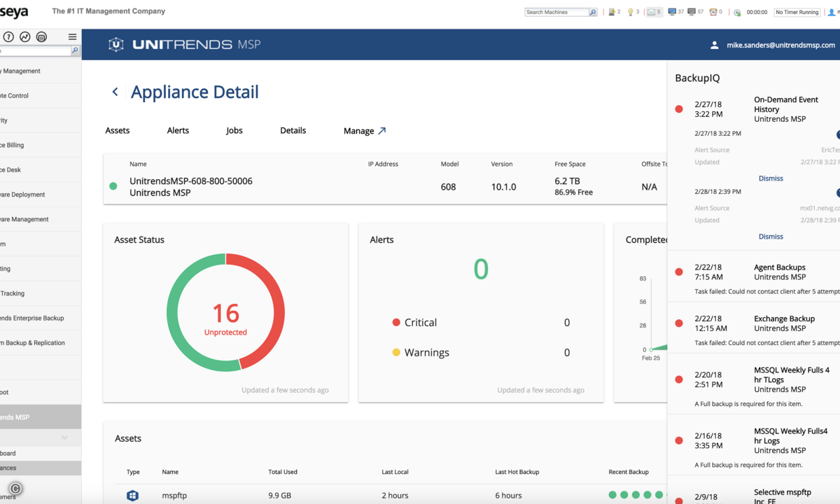Select Software Management in sidebar
This screenshot has width=840, height=504.
(x=41, y=219)
